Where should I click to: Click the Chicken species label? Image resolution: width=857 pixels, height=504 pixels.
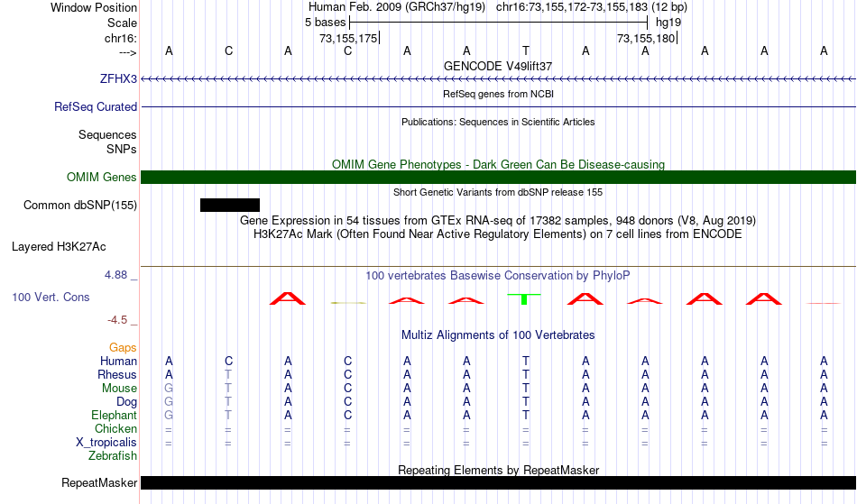coord(115,429)
